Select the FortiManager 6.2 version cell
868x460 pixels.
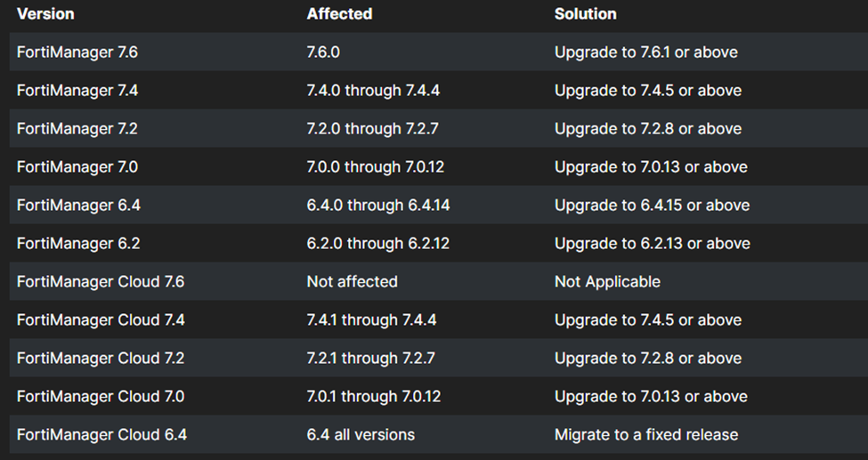point(78,243)
